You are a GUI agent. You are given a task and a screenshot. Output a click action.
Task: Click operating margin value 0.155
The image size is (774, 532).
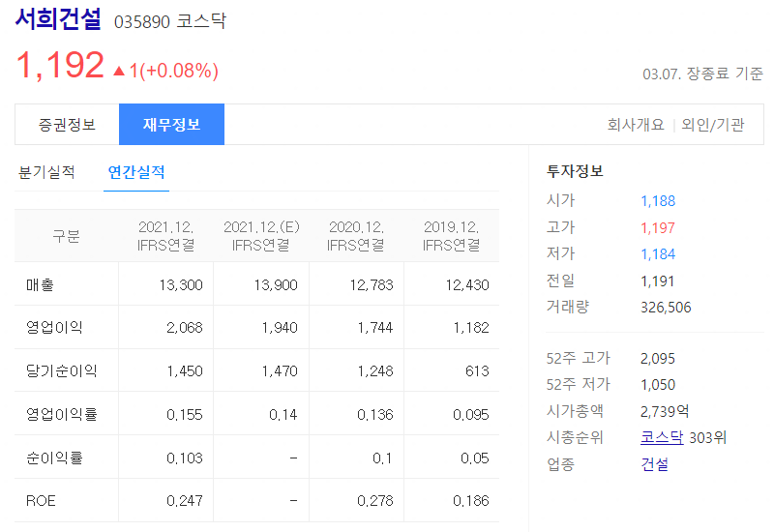click(x=185, y=415)
